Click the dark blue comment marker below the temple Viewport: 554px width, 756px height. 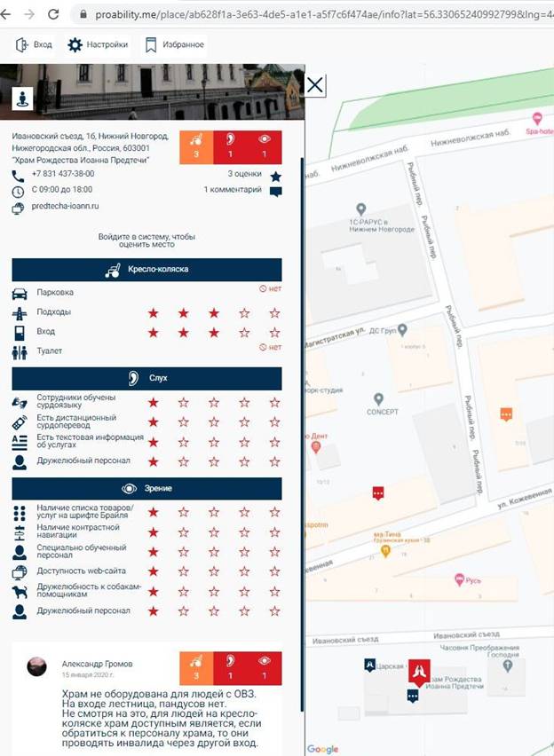coord(413,697)
